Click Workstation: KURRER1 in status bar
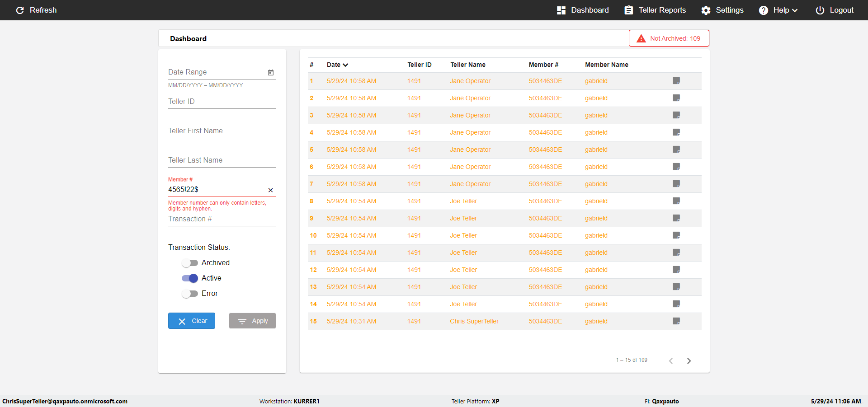 289,401
